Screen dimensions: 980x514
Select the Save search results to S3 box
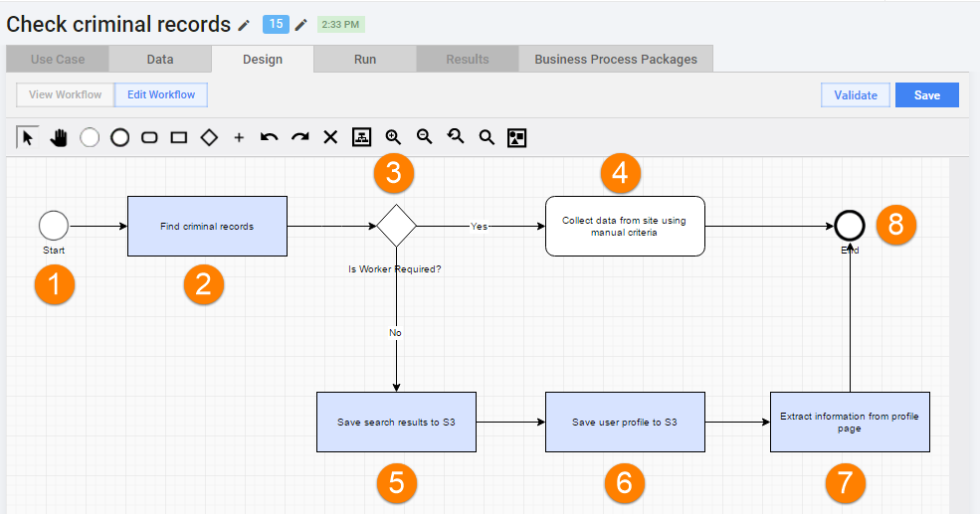396,423
